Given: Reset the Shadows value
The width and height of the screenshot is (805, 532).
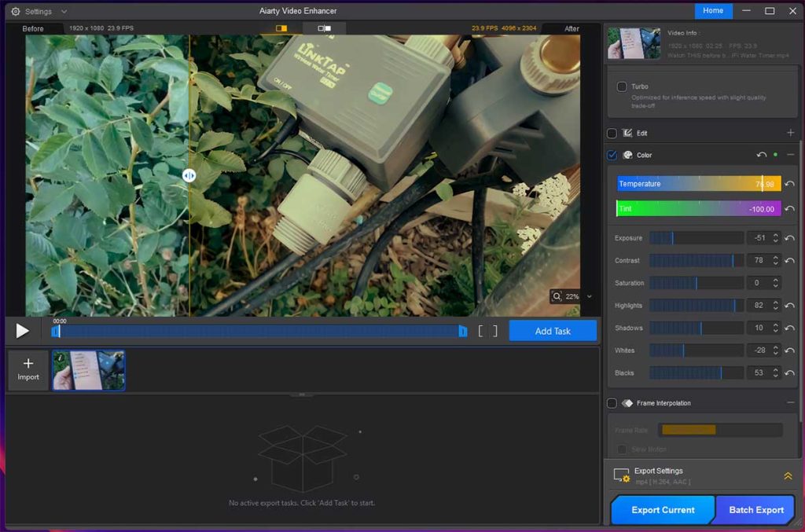Looking at the screenshot, I should tap(789, 328).
